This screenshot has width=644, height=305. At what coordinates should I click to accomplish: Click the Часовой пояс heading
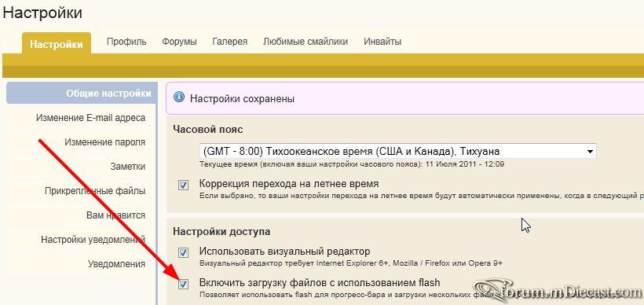pyautogui.click(x=208, y=129)
